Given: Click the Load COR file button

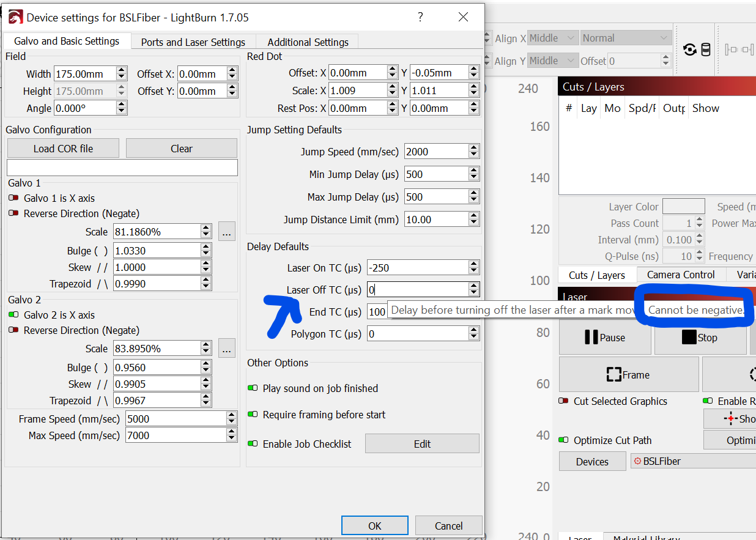Looking at the screenshot, I should click(x=64, y=149).
